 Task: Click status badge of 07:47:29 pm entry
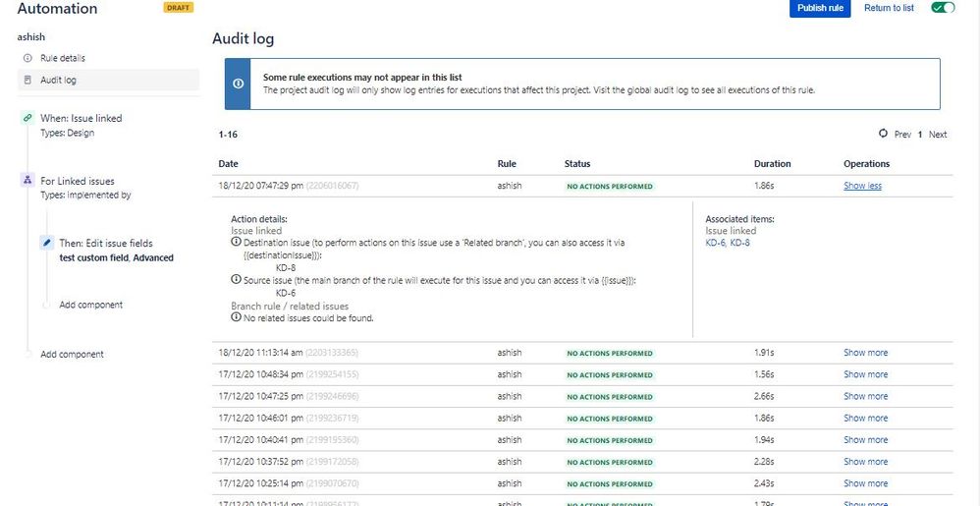[x=610, y=187]
